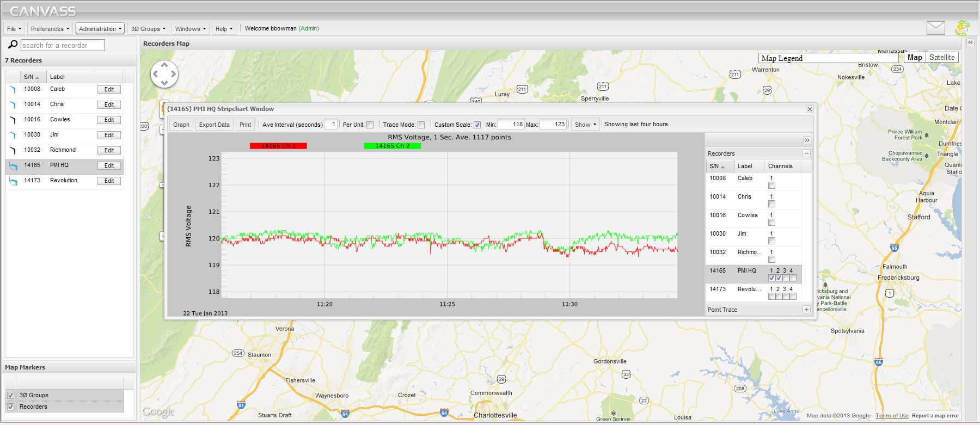
Task: Click the green refresh arrows icon
Action: (x=962, y=28)
